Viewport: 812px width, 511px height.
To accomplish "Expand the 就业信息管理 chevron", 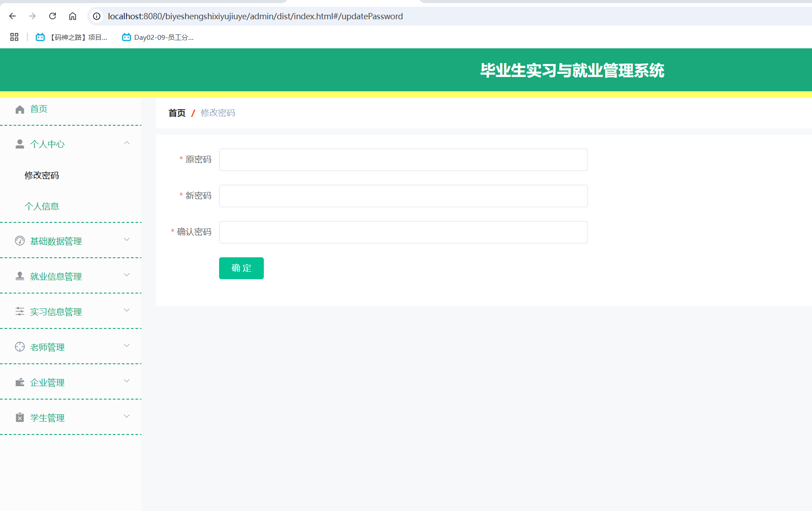I will click(x=127, y=275).
